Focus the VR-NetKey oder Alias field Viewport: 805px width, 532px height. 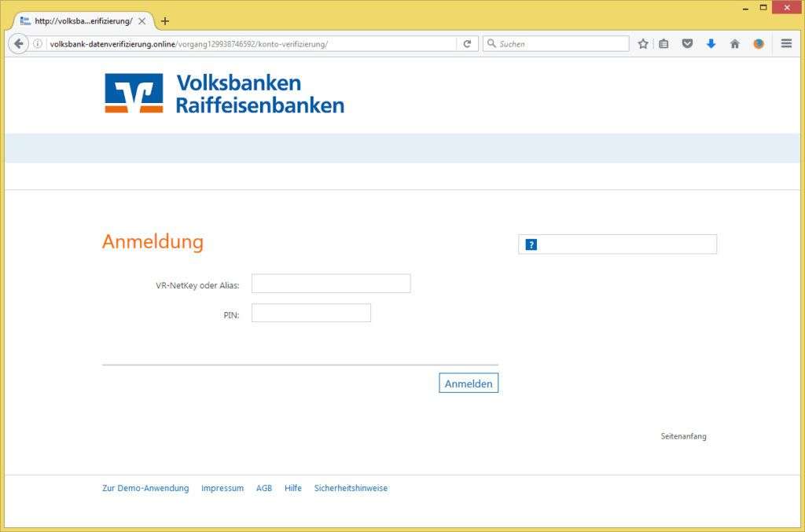(x=331, y=283)
